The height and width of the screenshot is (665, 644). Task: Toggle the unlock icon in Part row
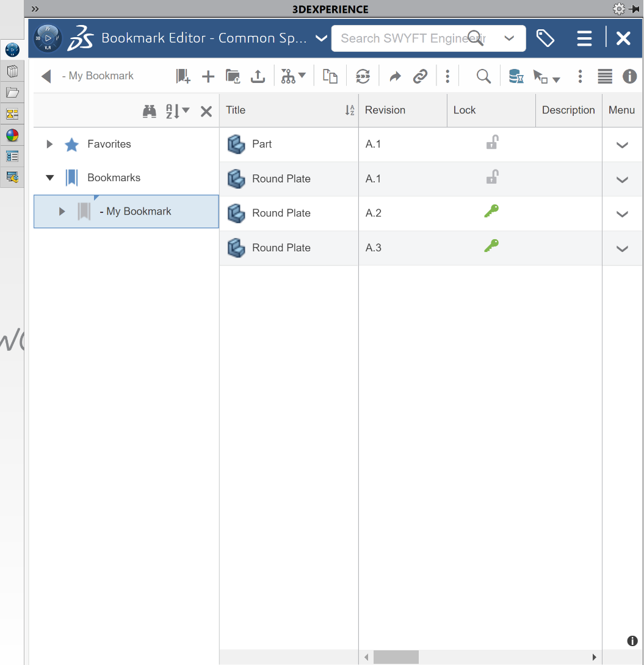[492, 142]
